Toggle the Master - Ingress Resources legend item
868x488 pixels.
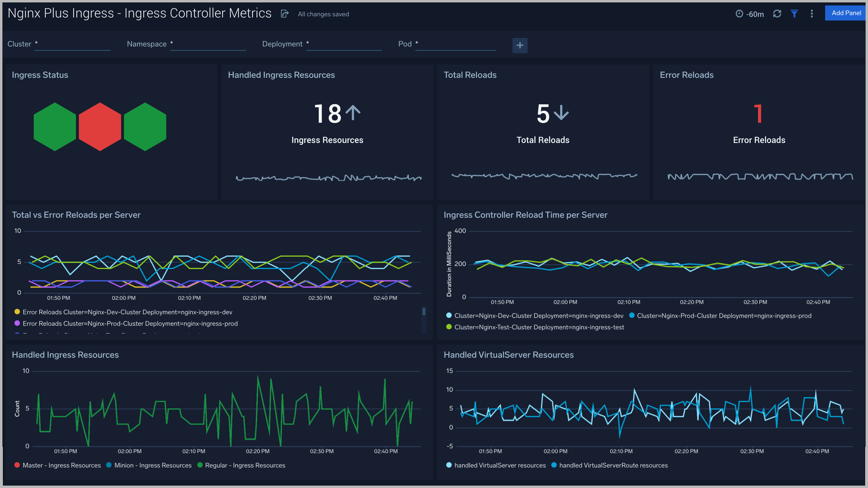coord(62,465)
